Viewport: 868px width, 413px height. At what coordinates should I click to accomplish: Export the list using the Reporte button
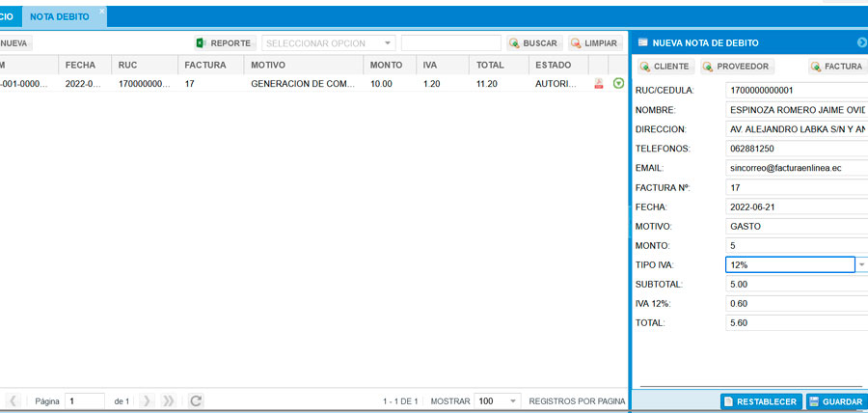(224, 43)
